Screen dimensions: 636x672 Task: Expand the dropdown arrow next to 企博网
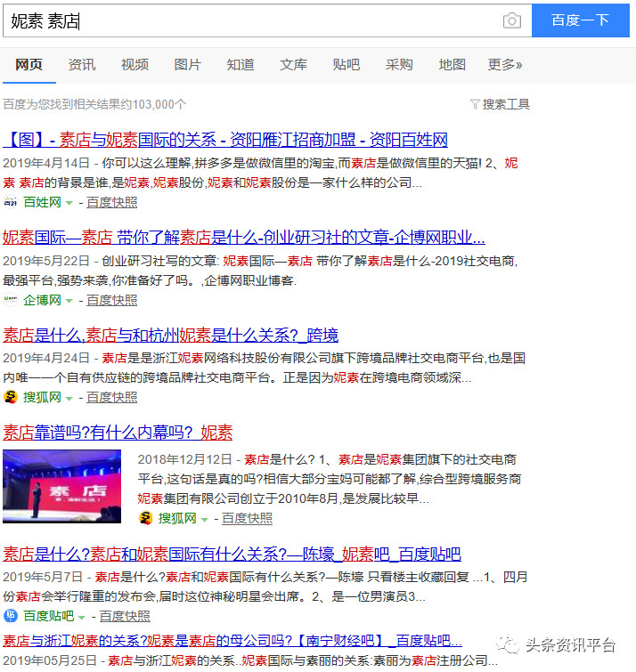69,301
